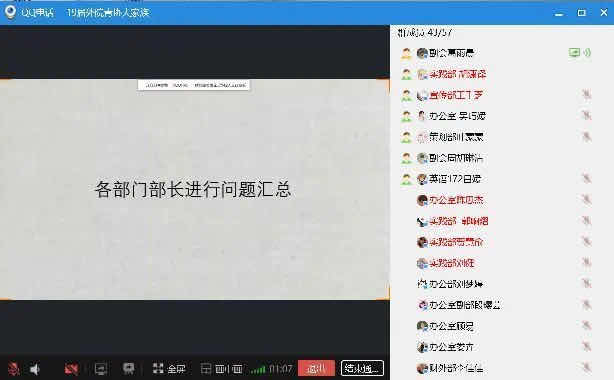Click the picture-in-picture layout button
The width and height of the screenshot is (614, 380).
coord(221,369)
